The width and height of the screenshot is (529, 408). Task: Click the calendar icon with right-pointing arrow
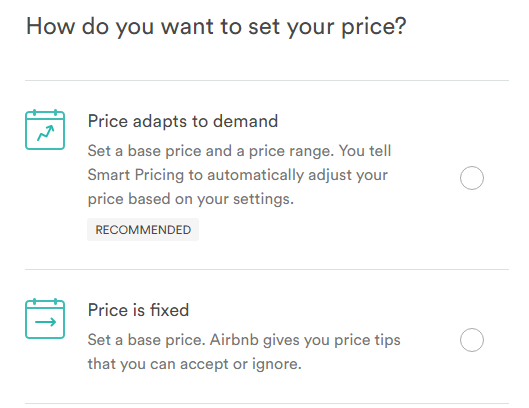pyautogui.click(x=45, y=319)
